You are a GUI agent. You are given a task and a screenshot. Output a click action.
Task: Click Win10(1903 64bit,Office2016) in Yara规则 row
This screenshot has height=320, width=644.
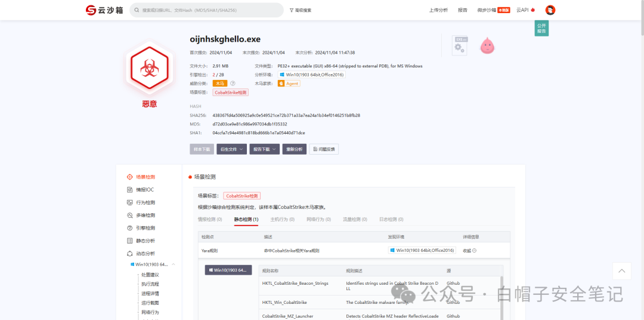coord(422,251)
